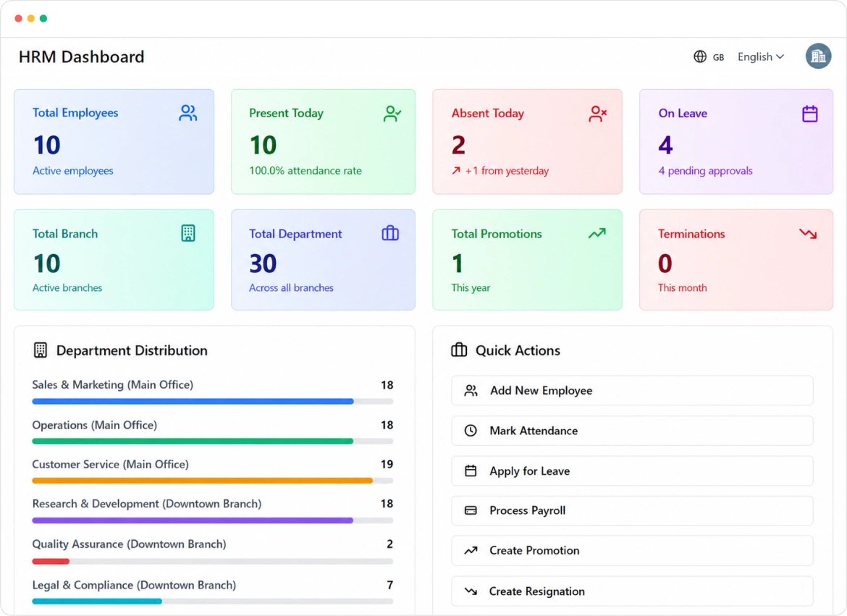This screenshot has height=616, width=847.
Task: Click building icon beside Department Distribution heading
Action: click(41, 350)
